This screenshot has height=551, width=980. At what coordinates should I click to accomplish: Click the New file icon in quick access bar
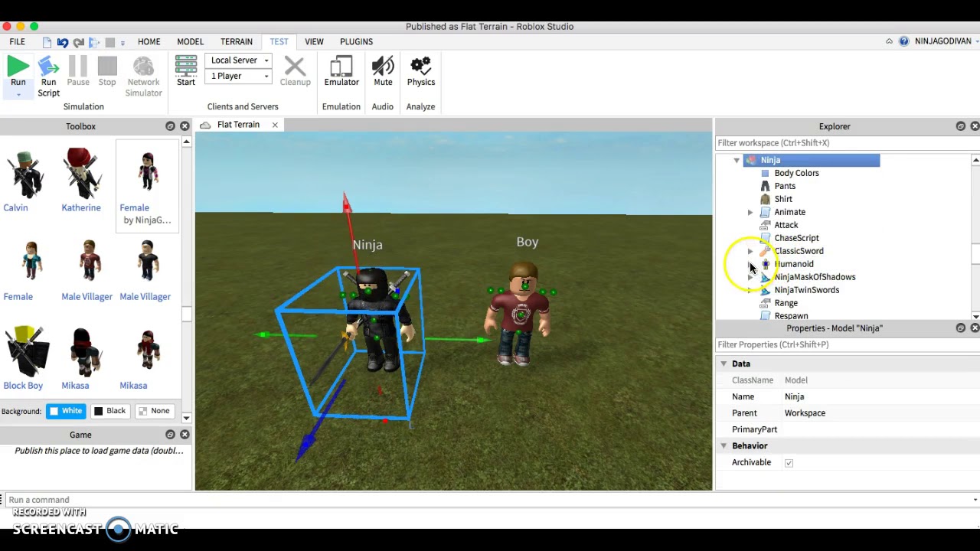coord(47,42)
